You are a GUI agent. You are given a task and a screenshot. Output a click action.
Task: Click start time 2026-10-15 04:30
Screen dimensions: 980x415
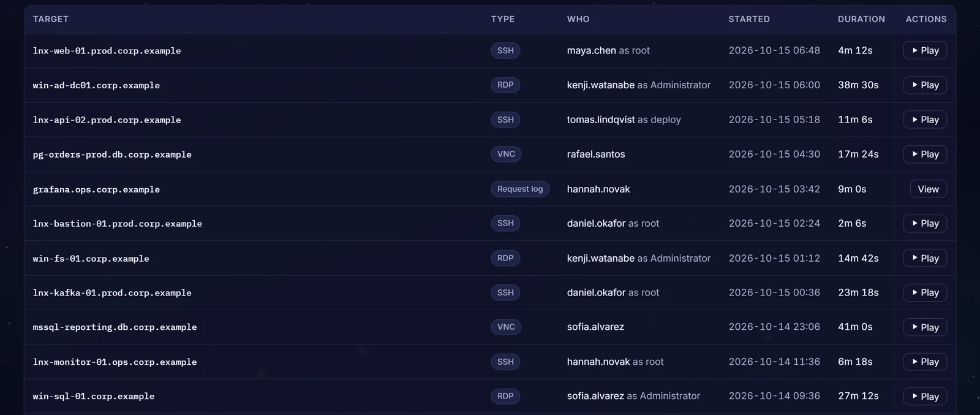[x=774, y=154]
